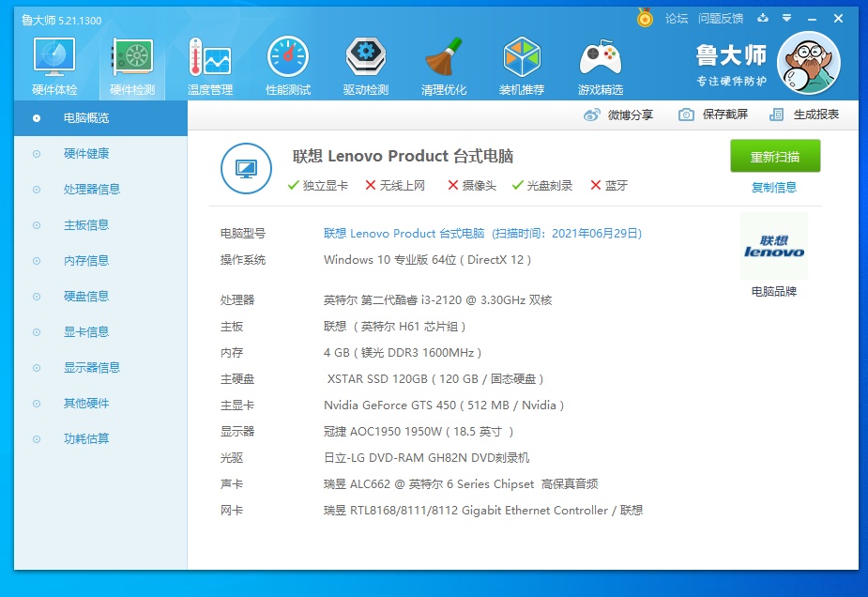Select 其他硬件 in the sidebar

[x=100, y=404]
